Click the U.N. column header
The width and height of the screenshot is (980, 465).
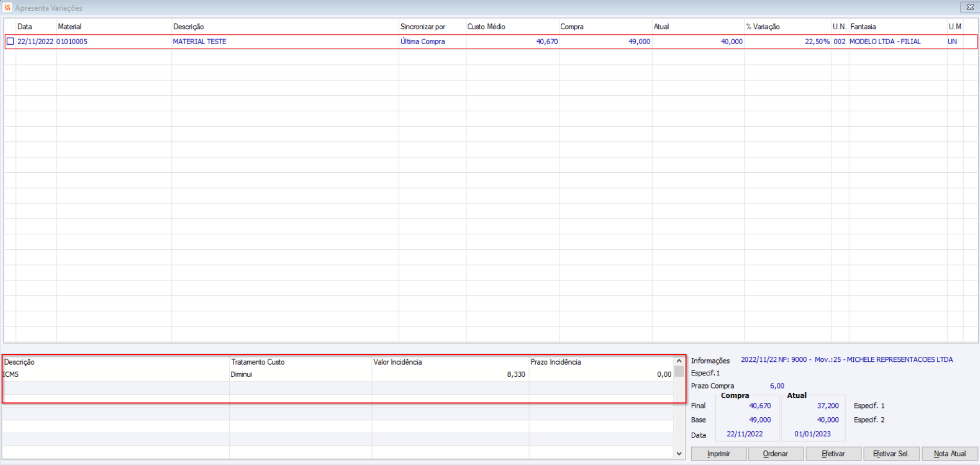click(x=840, y=27)
